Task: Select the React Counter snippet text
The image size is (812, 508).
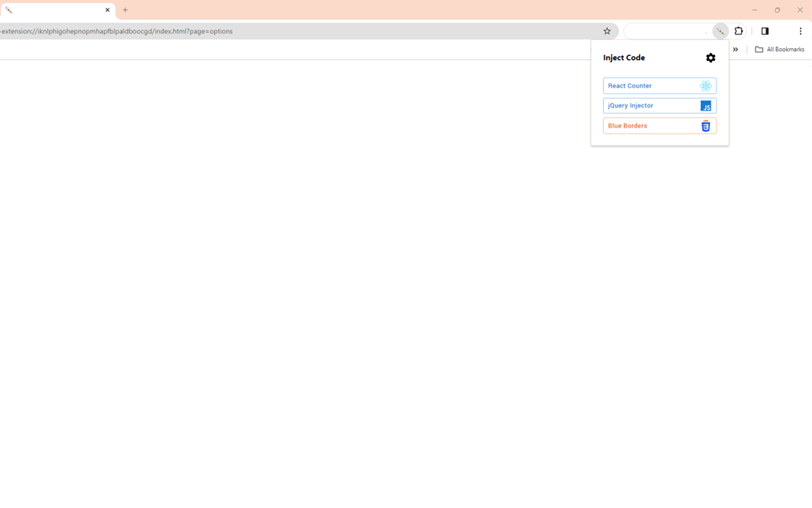Action: coord(630,86)
